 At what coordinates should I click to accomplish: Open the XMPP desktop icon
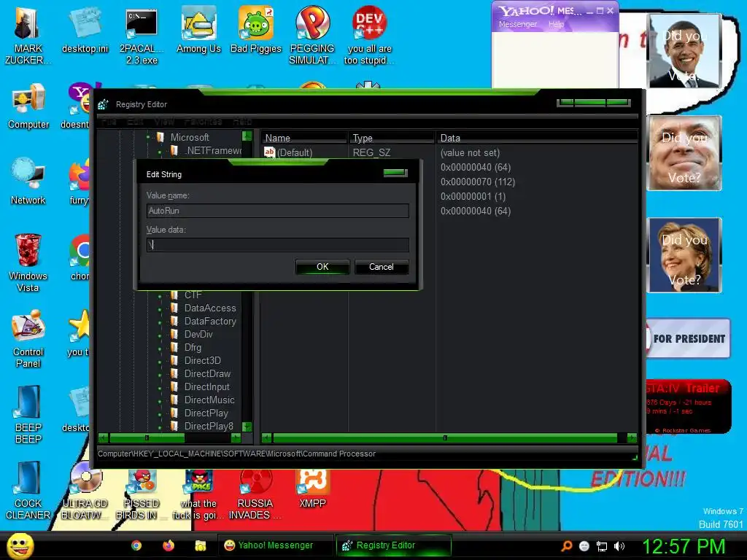312,488
